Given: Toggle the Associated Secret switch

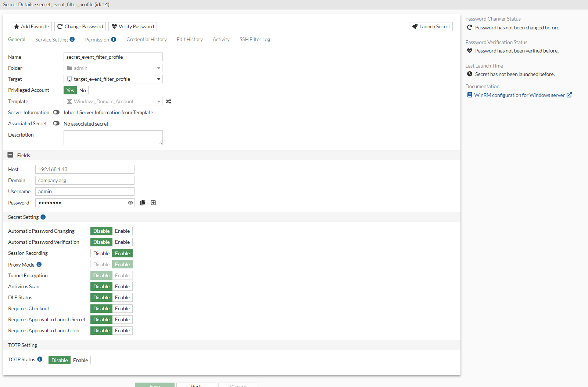Looking at the screenshot, I should point(56,123).
